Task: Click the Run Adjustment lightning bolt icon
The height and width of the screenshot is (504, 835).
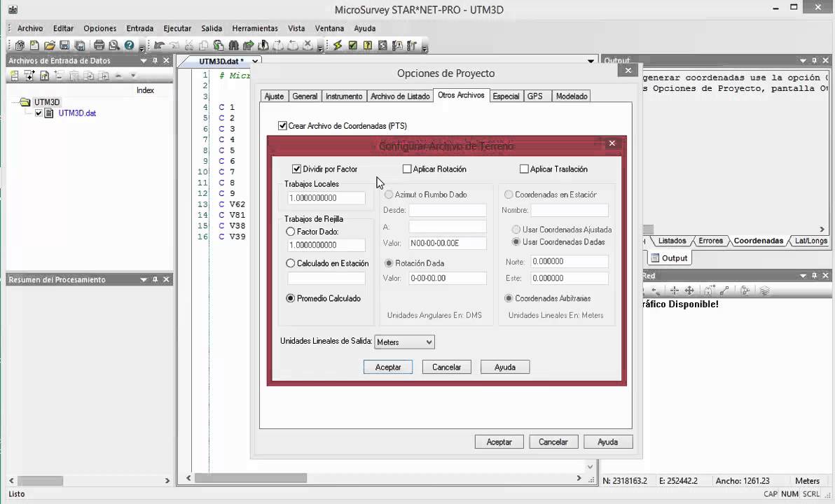Action: click(338, 45)
